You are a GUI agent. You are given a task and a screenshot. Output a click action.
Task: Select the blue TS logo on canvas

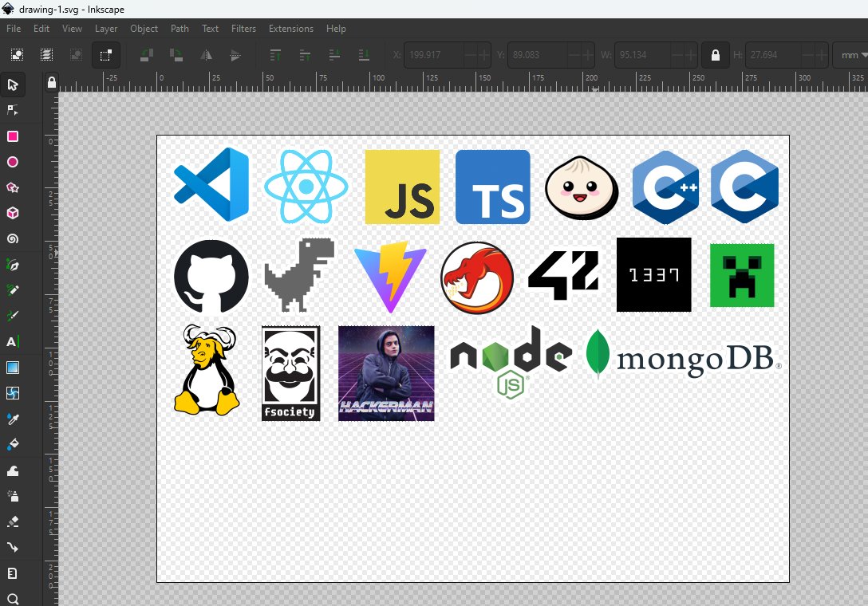pos(493,187)
